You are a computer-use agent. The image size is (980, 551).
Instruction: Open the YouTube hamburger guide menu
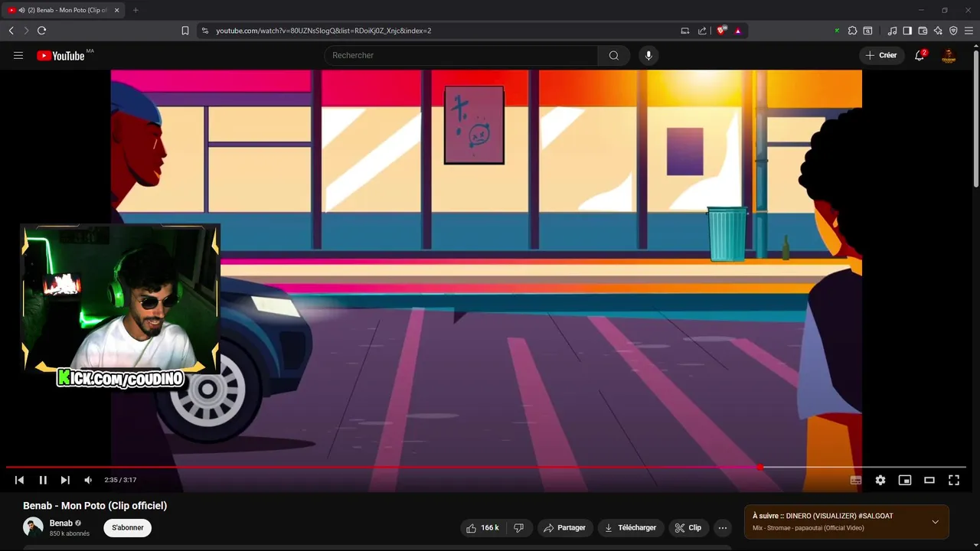pos(18,55)
